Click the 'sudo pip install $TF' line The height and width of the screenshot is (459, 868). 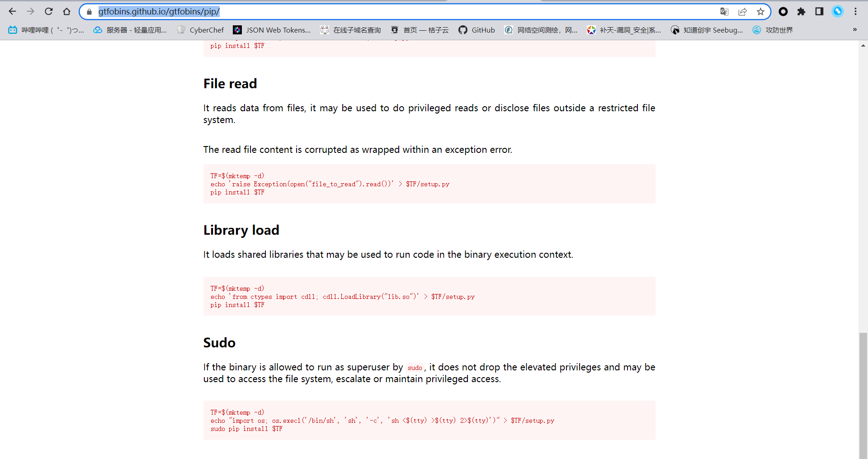coord(246,429)
